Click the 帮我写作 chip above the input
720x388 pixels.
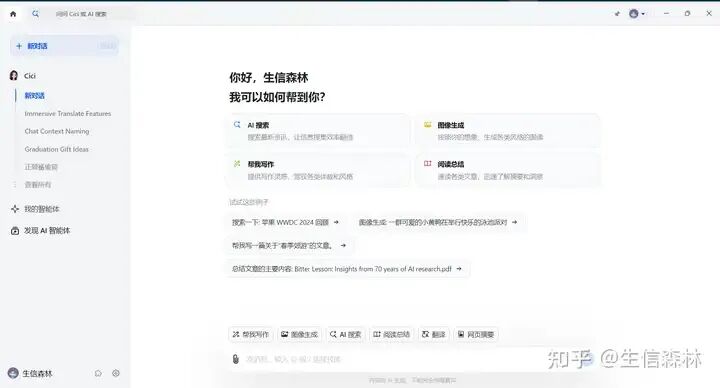click(251, 334)
